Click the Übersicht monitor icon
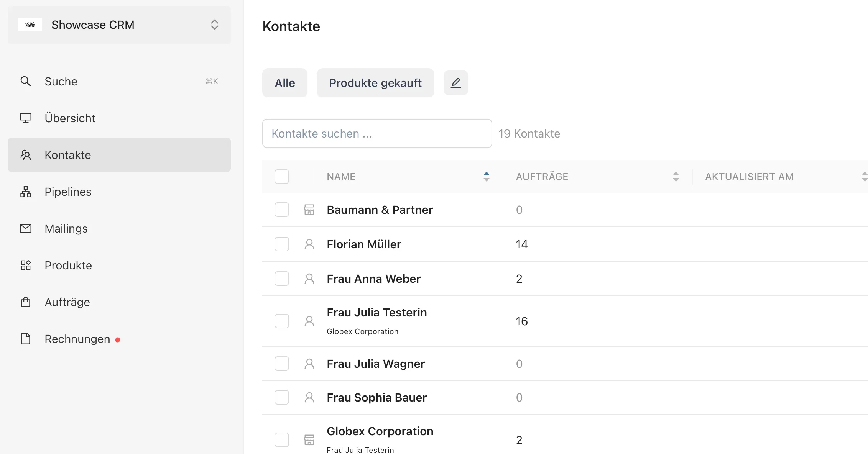Image resolution: width=868 pixels, height=454 pixels. point(25,118)
